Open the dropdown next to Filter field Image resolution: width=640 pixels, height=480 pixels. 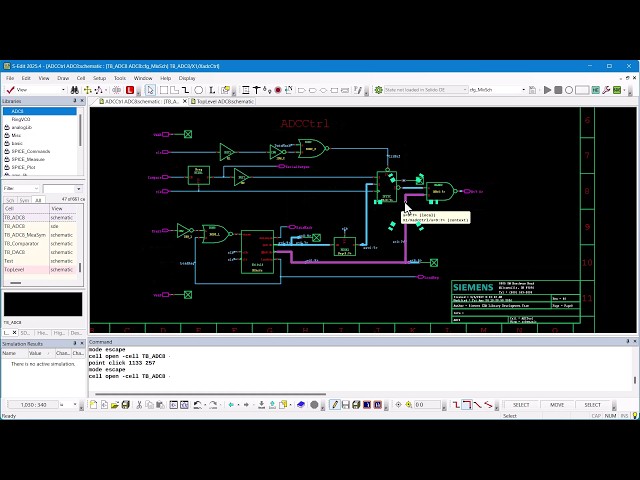[78, 189]
